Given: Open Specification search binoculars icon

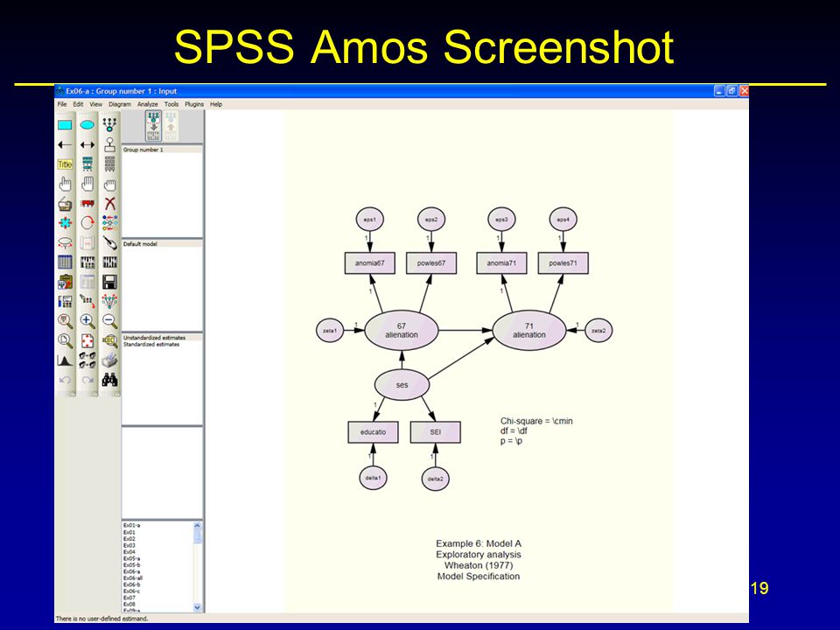Looking at the screenshot, I should click(110, 380).
